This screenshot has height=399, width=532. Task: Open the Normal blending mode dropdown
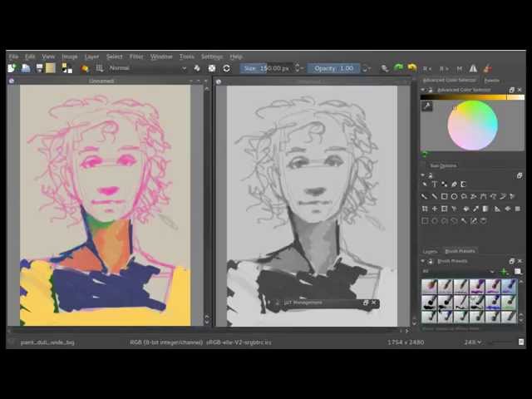point(148,68)
